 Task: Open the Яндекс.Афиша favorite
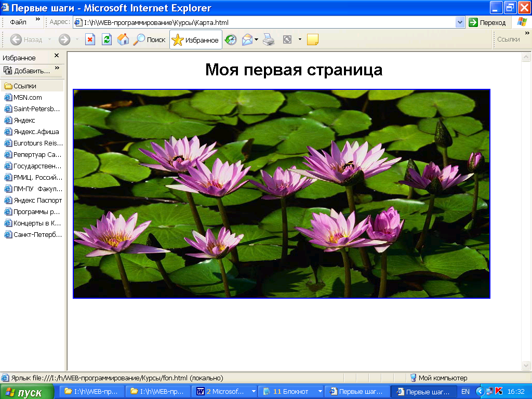click(32, 131)
